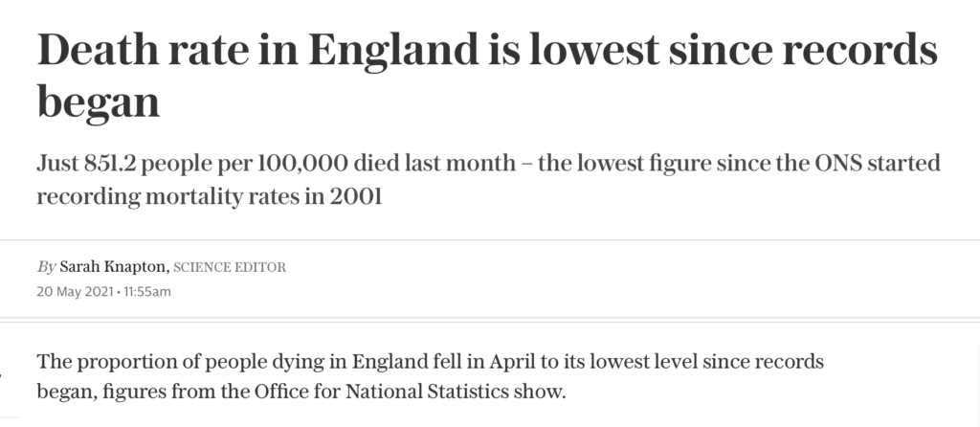Click the italic 'By' before the author name
The width and height of the screenshot is (980, 427).
46,267
